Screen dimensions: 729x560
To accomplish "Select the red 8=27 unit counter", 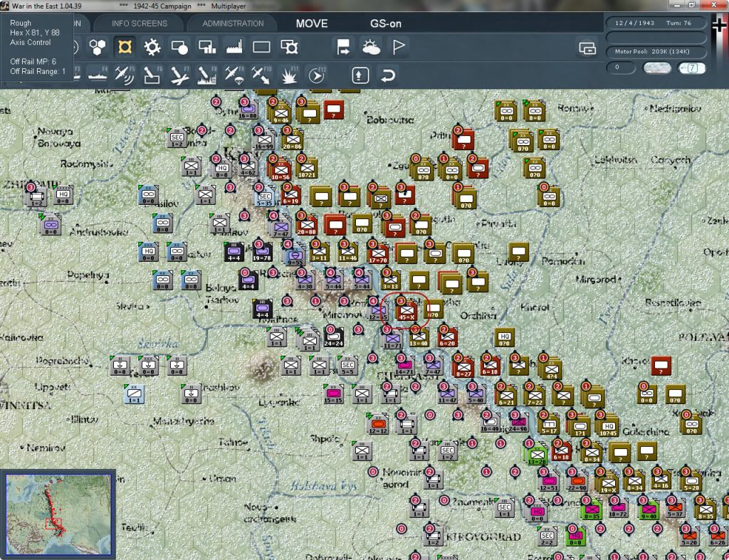I will (x=463, y=366).
